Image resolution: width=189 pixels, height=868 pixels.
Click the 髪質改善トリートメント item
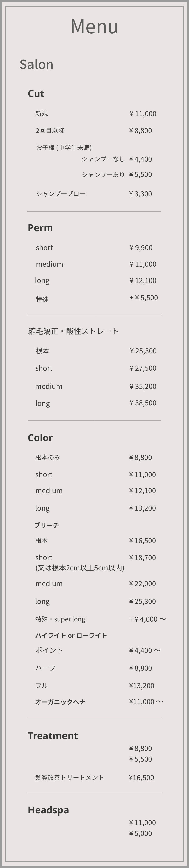pyautogui.click(x=70, y=777)
